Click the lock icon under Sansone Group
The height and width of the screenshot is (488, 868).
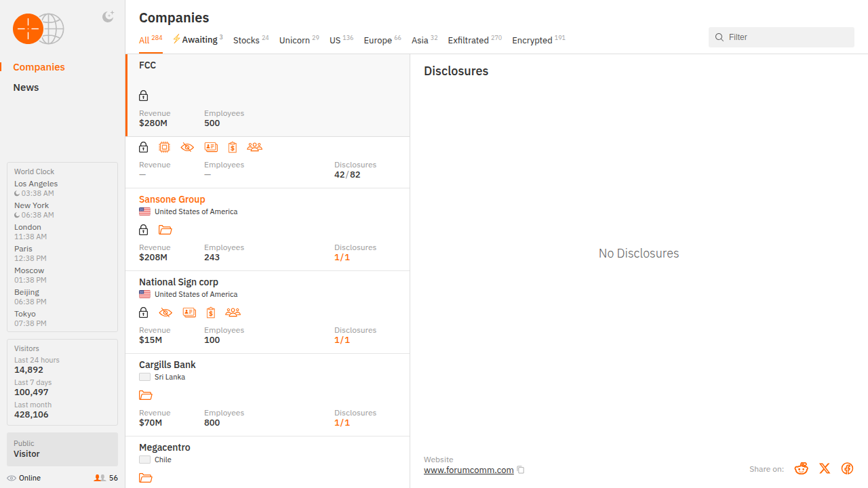coord(143,230)
